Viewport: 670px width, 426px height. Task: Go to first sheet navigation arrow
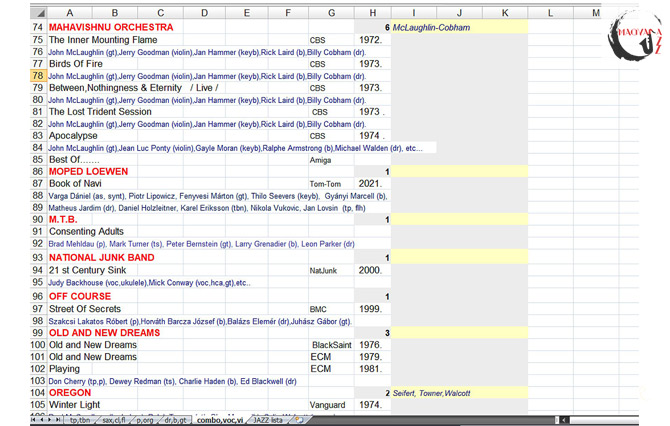[35, 420]
